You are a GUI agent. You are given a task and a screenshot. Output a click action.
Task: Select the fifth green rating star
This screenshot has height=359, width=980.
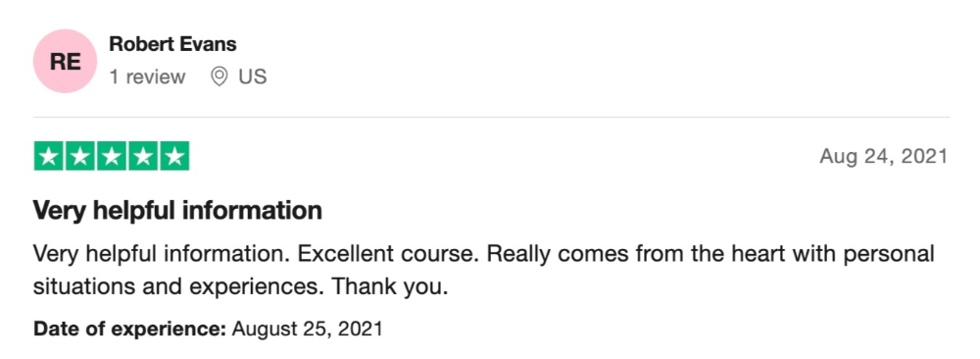[174, 156]
